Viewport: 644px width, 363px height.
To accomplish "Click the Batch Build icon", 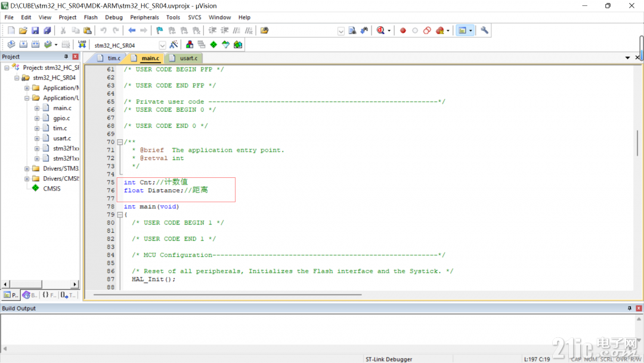I will coord(48,44).
